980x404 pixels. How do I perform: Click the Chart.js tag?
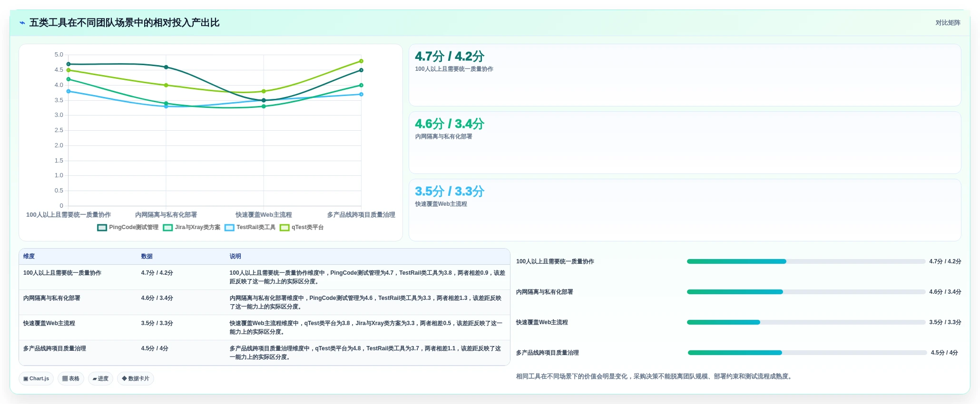(x=36, y=379)
